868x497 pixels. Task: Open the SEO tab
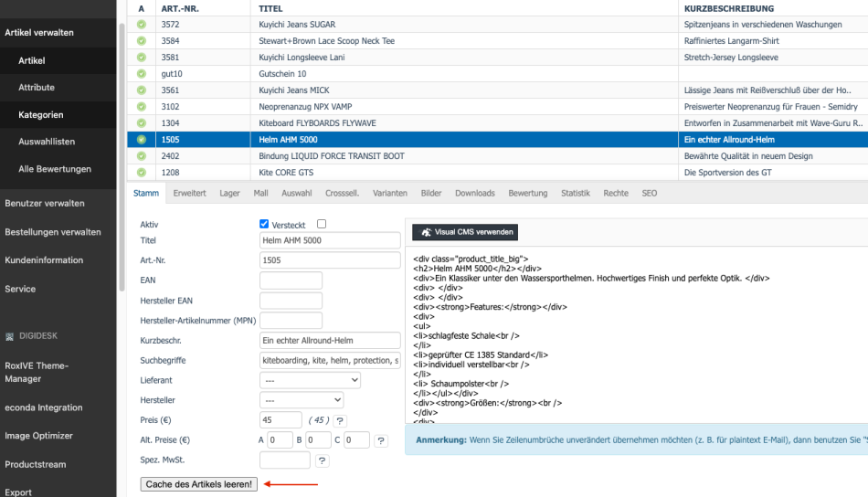(x=649, y=194)
